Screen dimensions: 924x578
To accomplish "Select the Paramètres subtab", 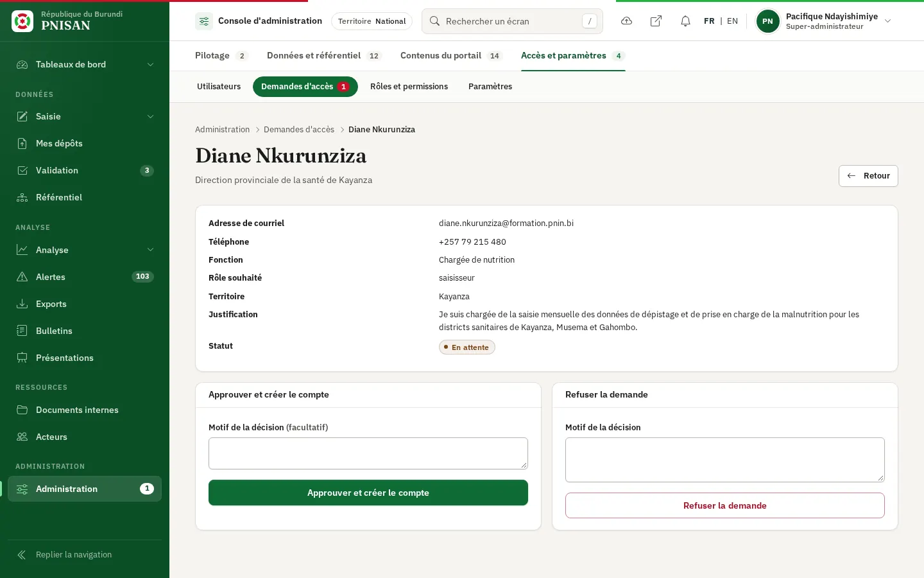I will pos(490,87).
